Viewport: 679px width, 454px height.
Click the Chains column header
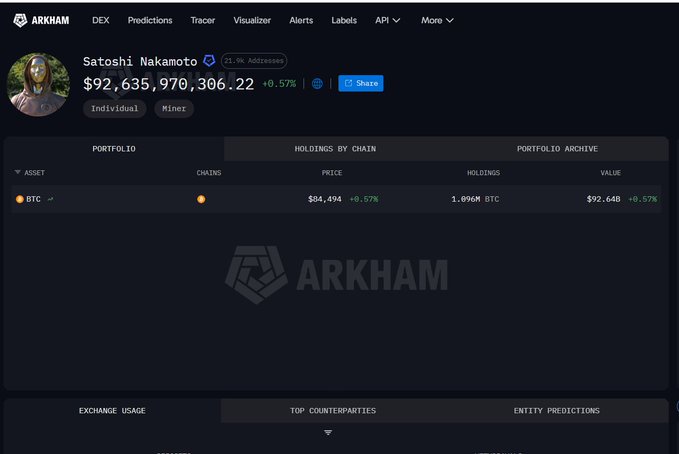209,173
